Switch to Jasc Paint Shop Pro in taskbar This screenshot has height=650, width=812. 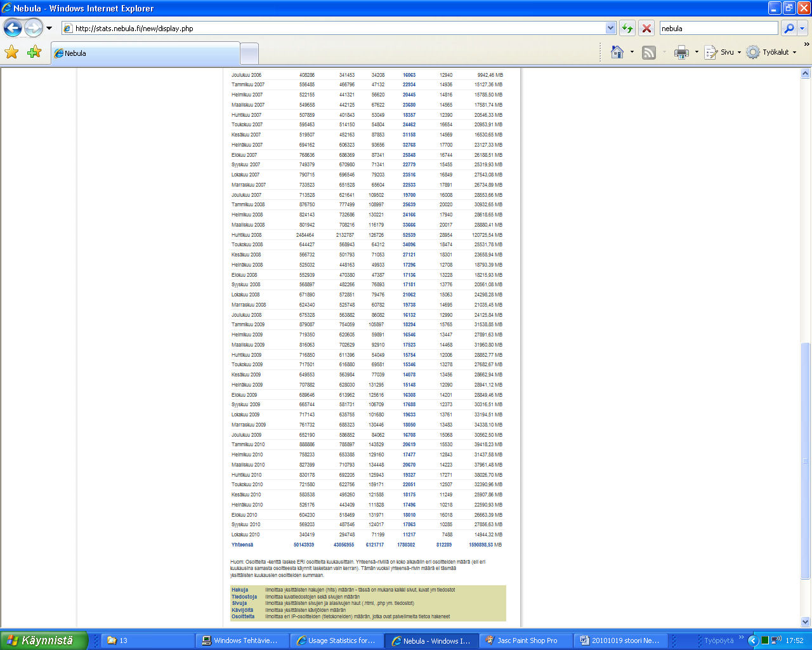pyautogui.click(x=526, y=640)
